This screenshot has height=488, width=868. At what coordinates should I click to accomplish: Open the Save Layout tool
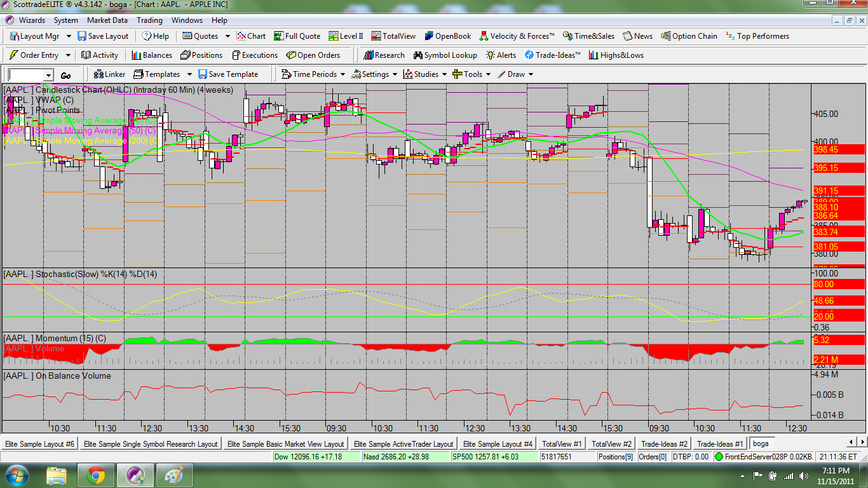(x=103, y=36)
